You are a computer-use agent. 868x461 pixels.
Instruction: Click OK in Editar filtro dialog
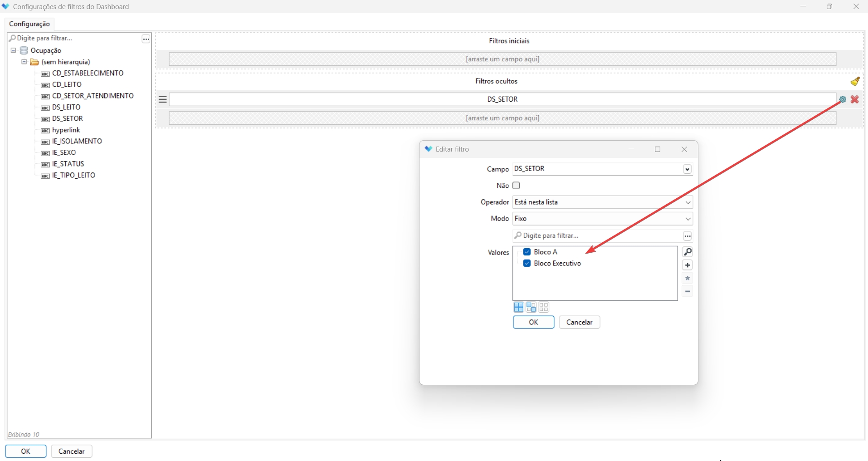(x=533, y=322)
